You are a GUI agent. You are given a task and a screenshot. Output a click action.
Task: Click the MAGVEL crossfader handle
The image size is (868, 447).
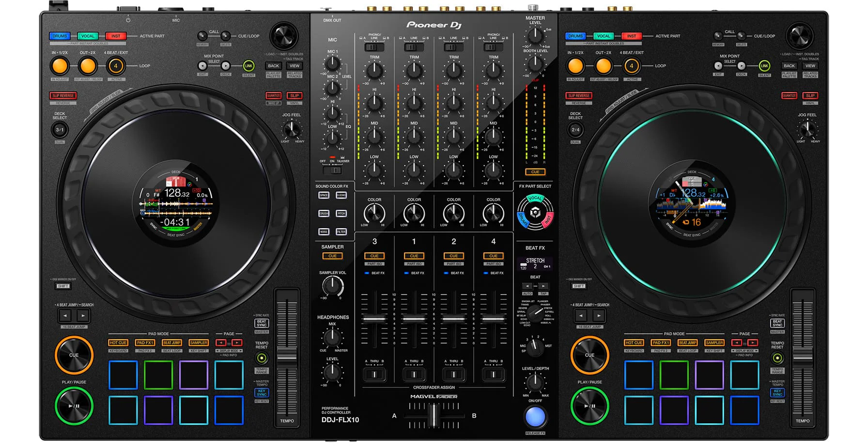(x=434, y=416)
